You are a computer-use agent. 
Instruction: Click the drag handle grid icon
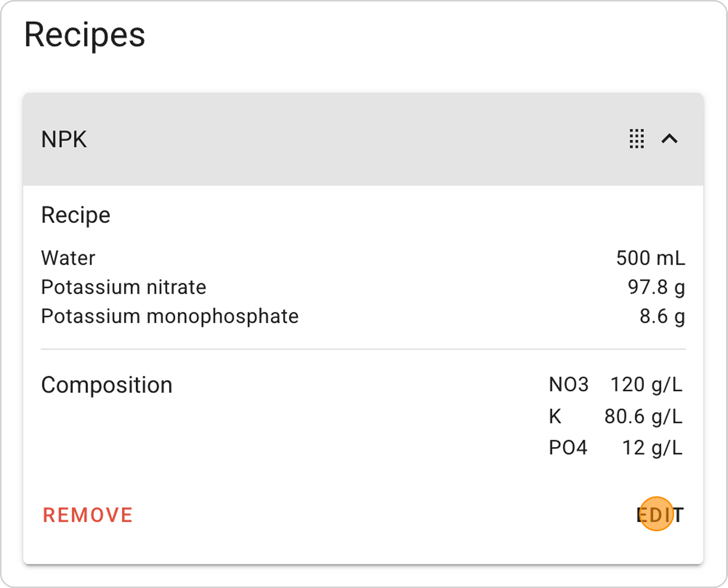pos(637,139)
